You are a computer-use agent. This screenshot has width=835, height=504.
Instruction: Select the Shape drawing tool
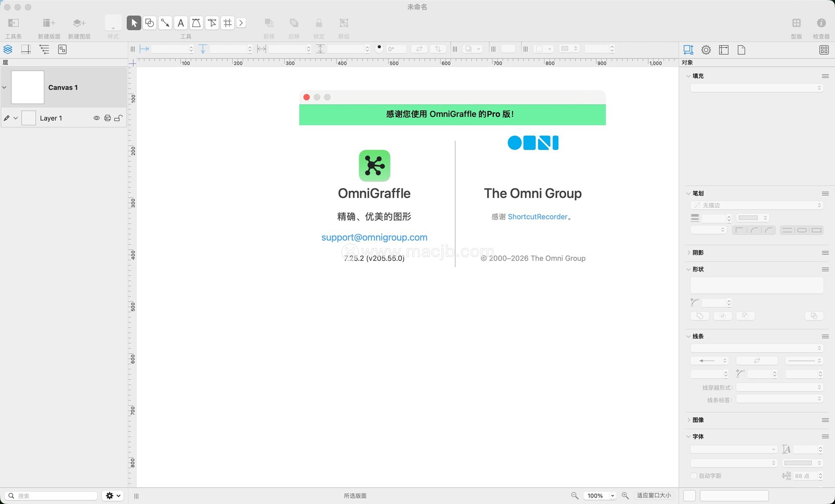coord(150,23)
